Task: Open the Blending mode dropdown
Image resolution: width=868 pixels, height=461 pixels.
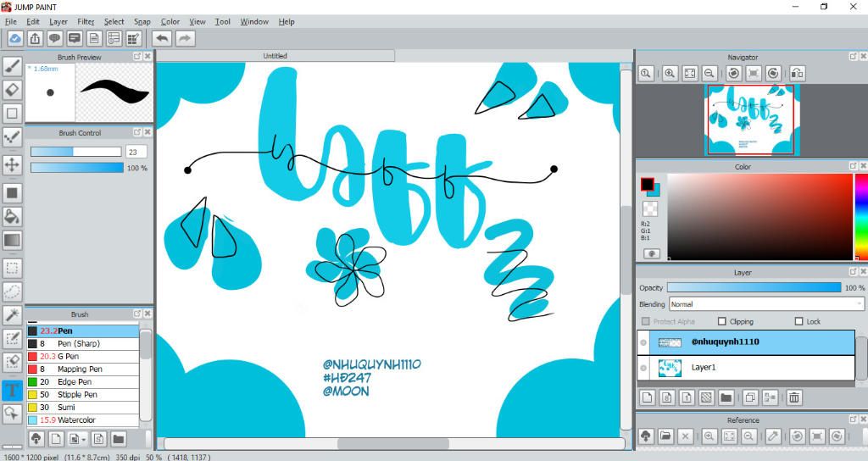Action: click(766, 304)
